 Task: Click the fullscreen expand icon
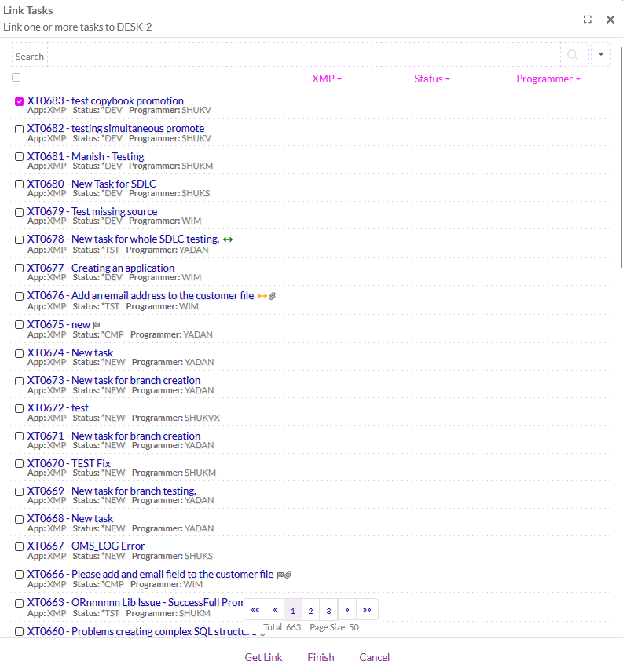click(587, 20)
